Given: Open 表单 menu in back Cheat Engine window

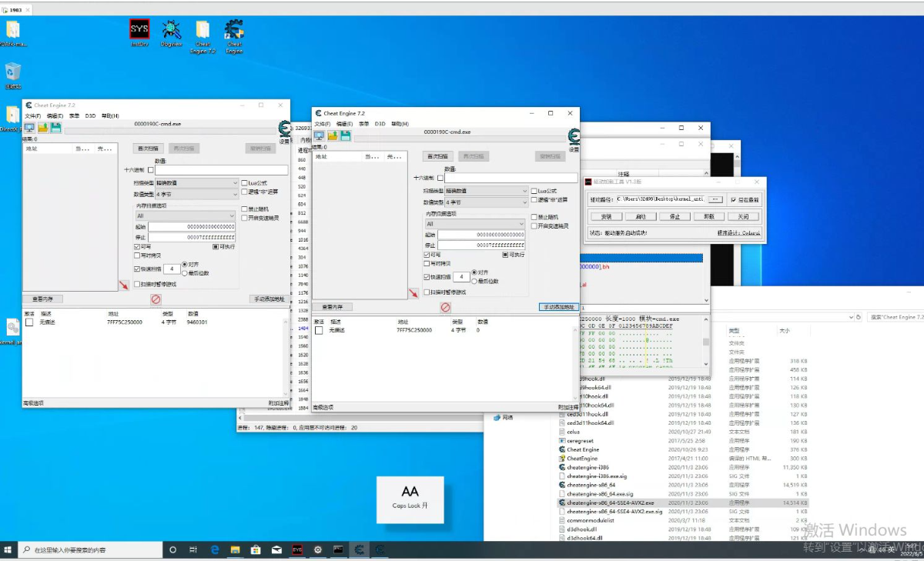Looking at the screenshot, I should pyautogui.click(x=74, y=115).
